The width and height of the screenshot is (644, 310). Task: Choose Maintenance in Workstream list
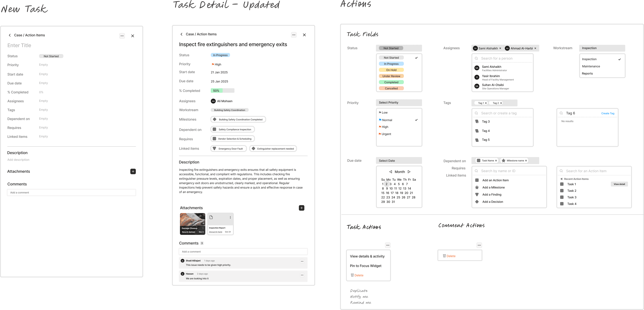(x=591, y=66)
